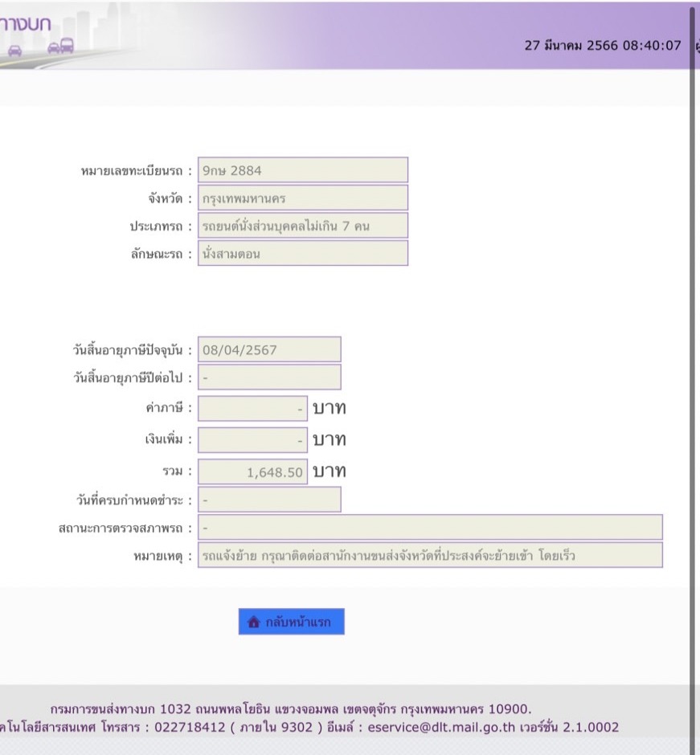Click the car icons in the header banner
Screen dimensions: 700x755
coord(42,47)
